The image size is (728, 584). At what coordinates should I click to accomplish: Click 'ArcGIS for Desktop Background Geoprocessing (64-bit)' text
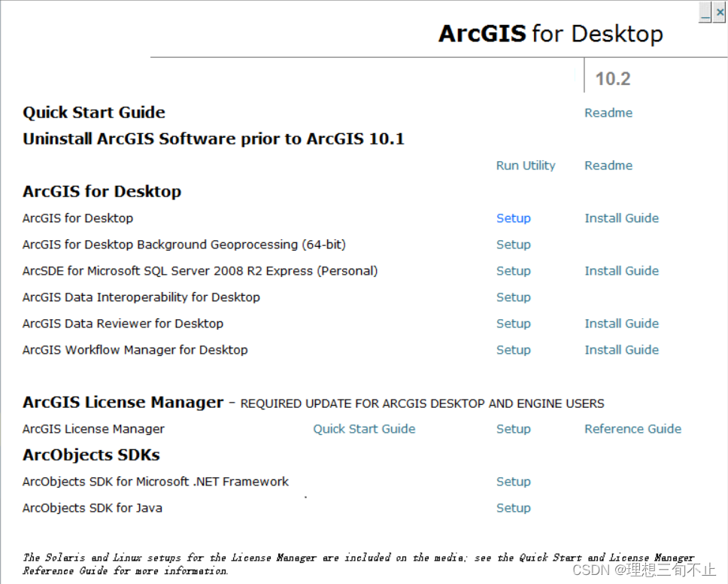pos(184,245)
